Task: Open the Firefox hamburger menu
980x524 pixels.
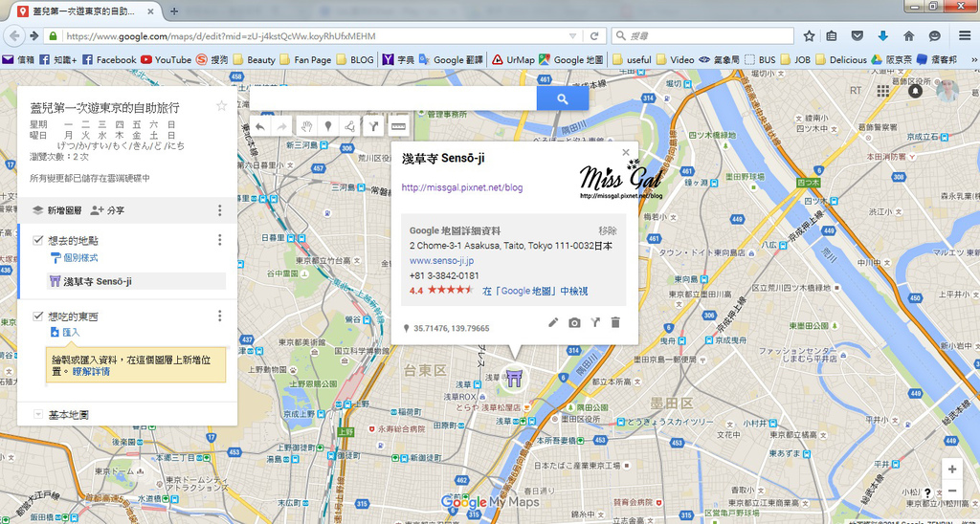Action: click(x=965, y=35)
